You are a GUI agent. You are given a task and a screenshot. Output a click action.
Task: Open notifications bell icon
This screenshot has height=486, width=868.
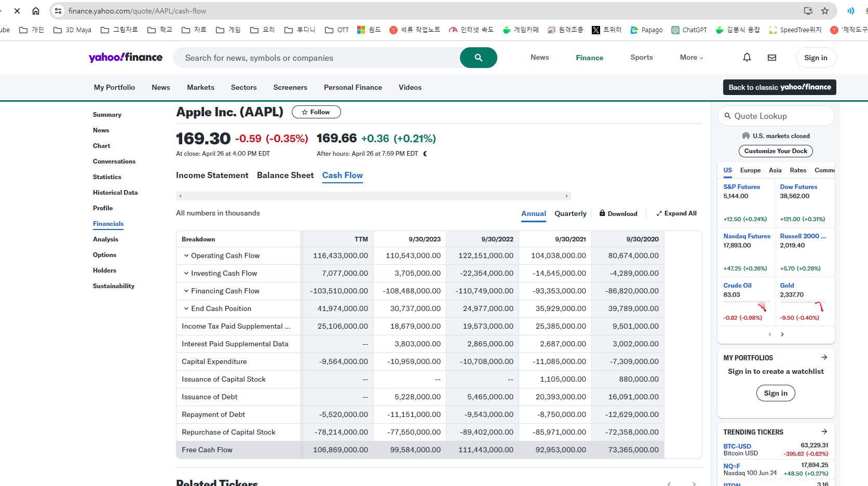[747, 58]
